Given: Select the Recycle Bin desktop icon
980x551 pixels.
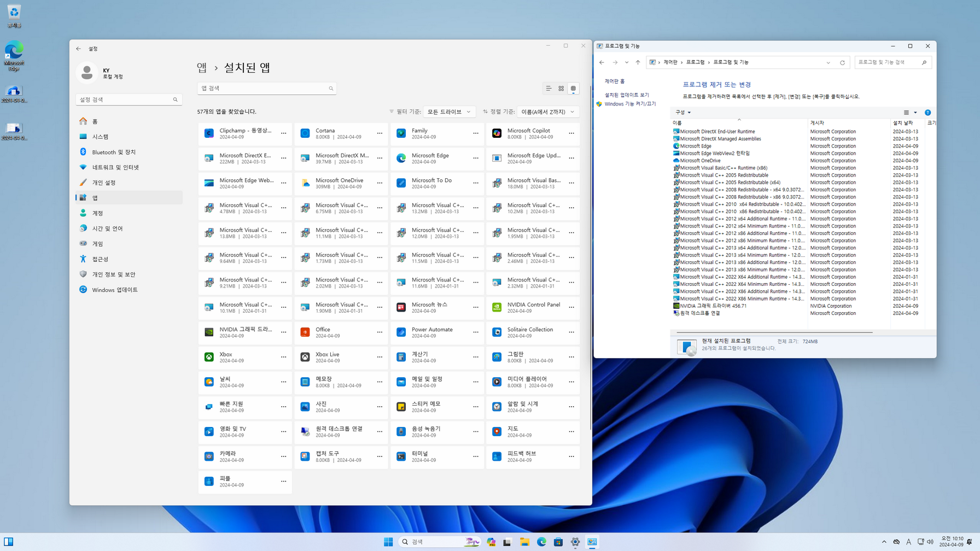Looking at the screenshot, I should tap(14, 16).
